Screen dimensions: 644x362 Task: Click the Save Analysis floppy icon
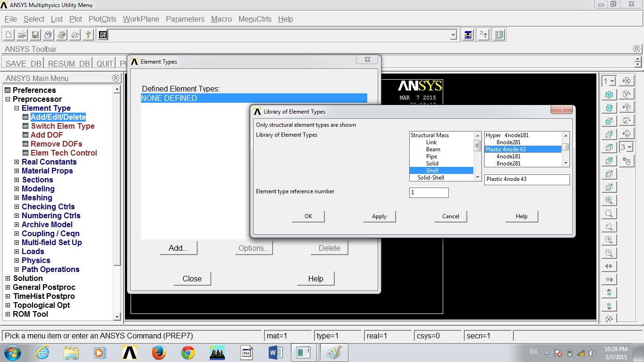tap(35, 35)
